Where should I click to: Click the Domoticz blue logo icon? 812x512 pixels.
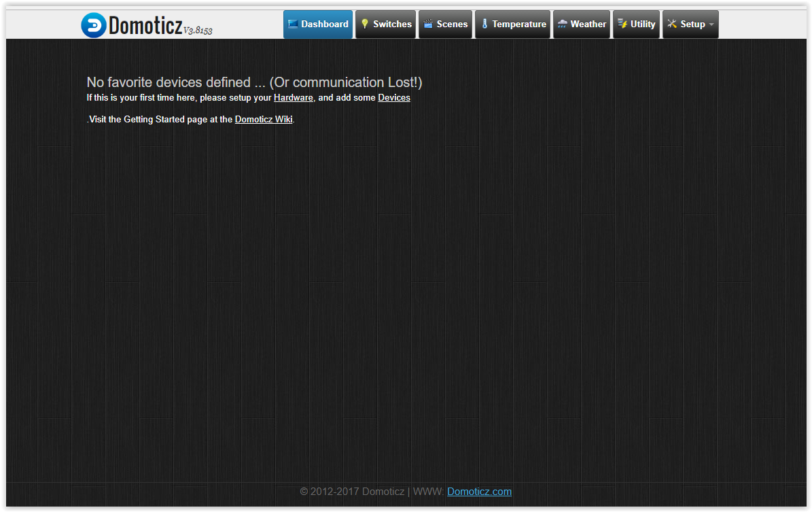(x=94, y=25)
